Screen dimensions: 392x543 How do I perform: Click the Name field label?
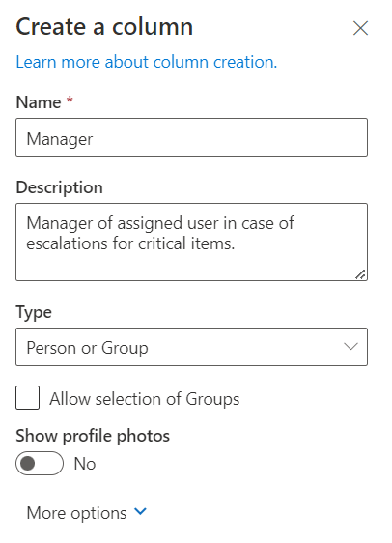click(39, 102)
